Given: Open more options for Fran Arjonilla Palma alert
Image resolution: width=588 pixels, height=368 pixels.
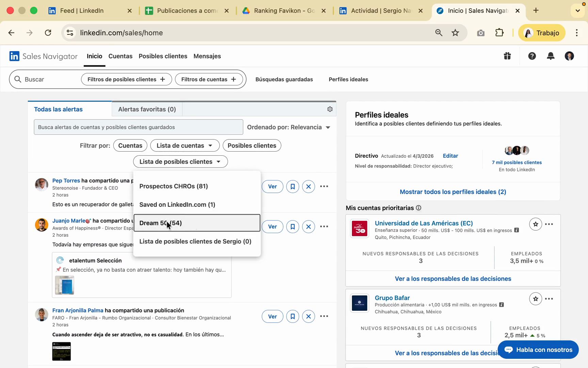Looking at the screenshot, I should [324, 317].
